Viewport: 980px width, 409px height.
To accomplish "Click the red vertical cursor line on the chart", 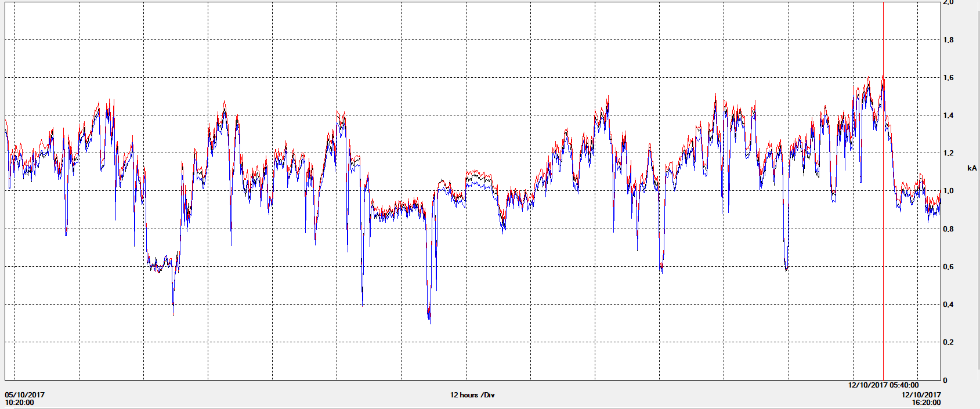I will [883, 191].
